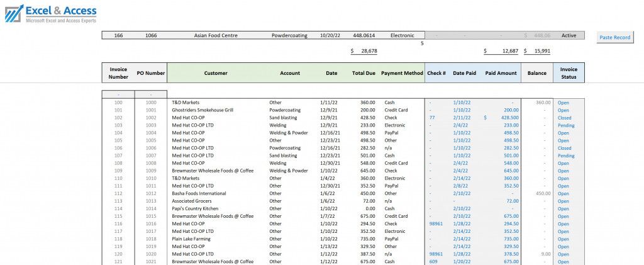Select the Date Paid column header
The image size is (644, 265).
click(465, 73)
